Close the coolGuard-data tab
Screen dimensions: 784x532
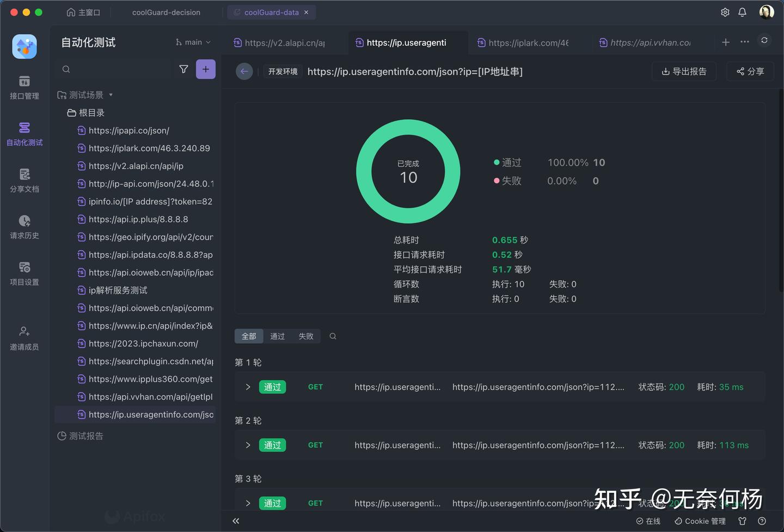(306, 12)
